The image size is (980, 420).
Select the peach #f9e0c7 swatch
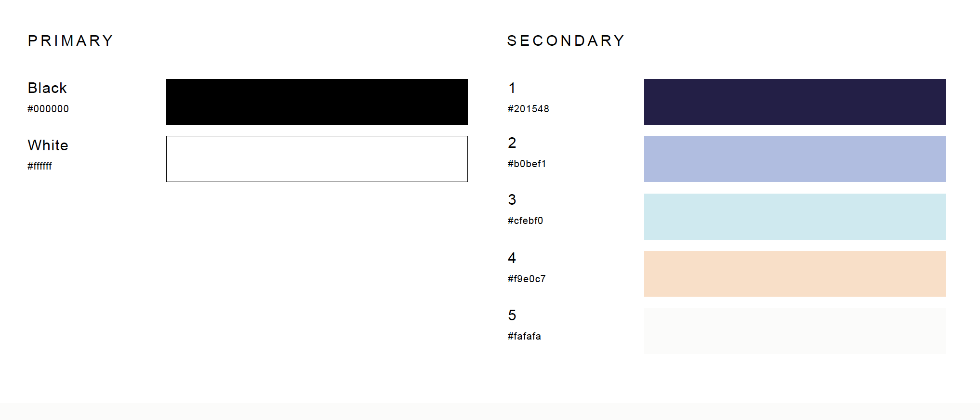coord(795,274)
